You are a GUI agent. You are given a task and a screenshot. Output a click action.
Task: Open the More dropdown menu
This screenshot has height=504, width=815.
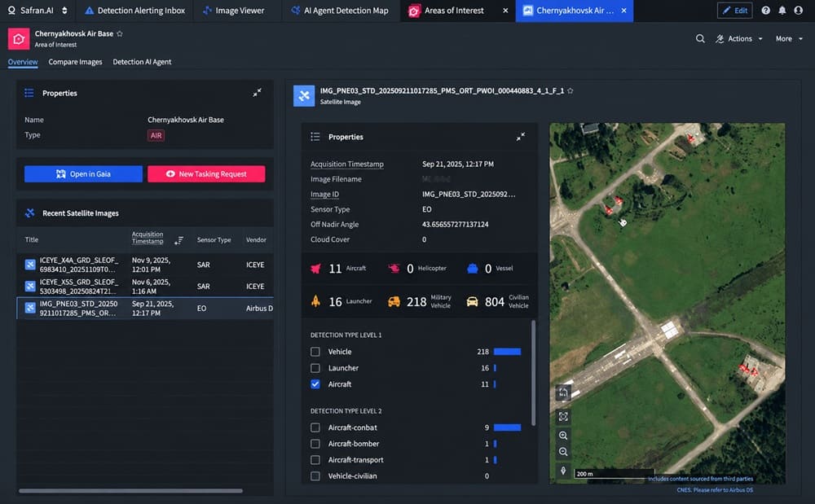pyautogui.click(x=789, y=38)
